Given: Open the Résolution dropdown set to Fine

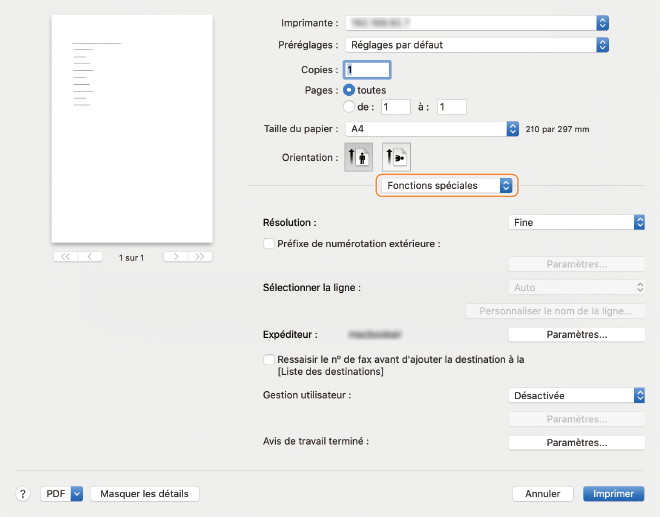Looking at the screenshot, I should [x=575, y=222].
